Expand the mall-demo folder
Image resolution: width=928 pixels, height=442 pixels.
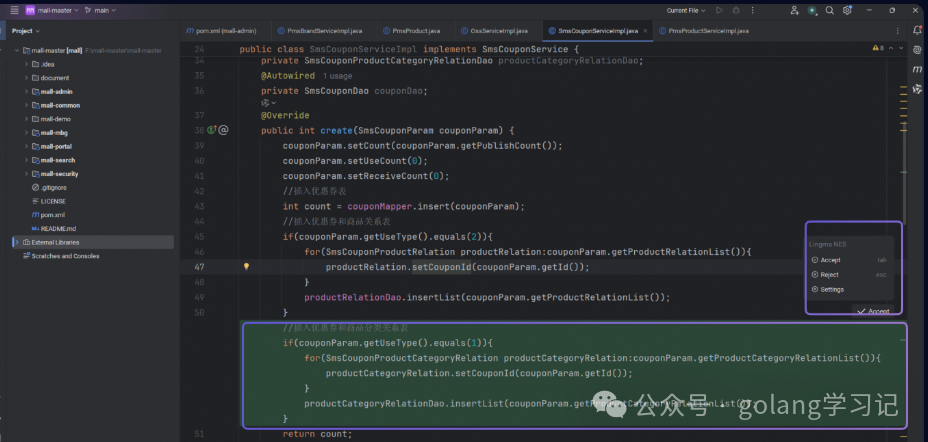27,119
